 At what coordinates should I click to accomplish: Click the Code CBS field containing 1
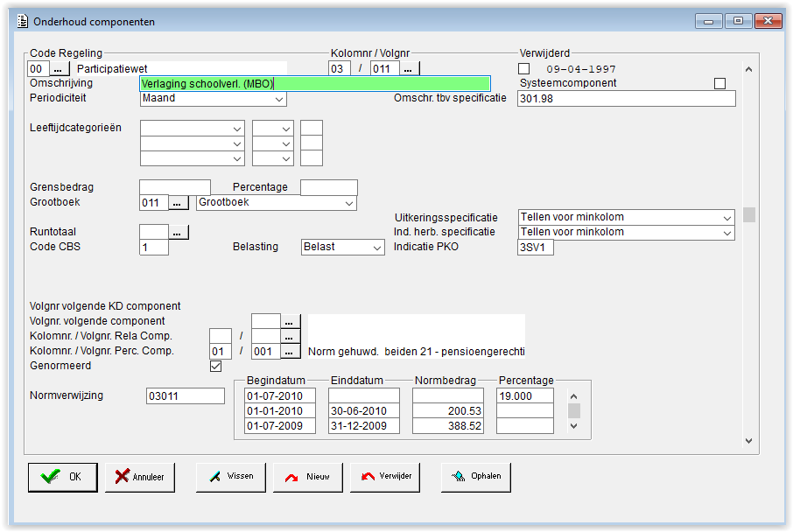(x=154, y=248)
